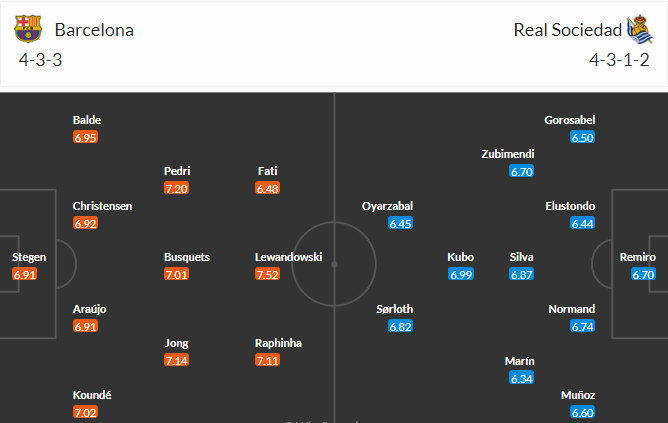The image size is (668, 423).
Task: Select Lewandowski's 7.52 rating badge
Action: click(x=267, y=274)
